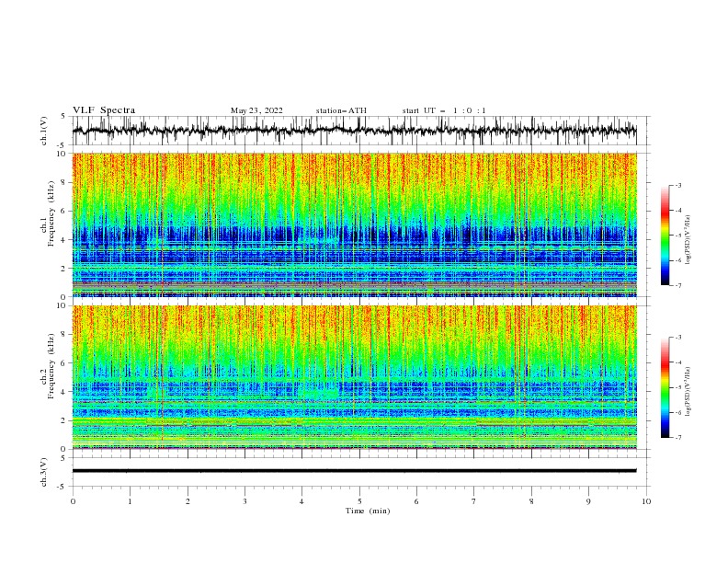Click time axis tick label "2"
728x563 pixels.
click(x=188, y=501)
